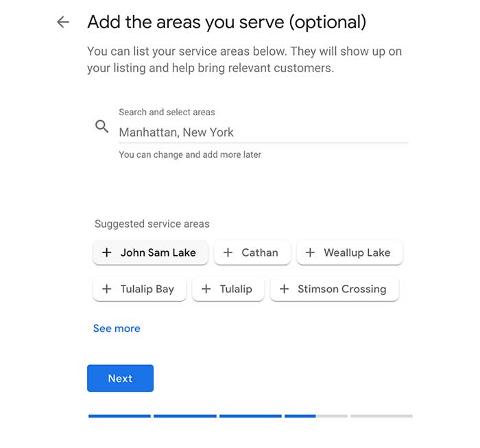Click the plus icon beside John Sam Lake

[x=106, y=252]
